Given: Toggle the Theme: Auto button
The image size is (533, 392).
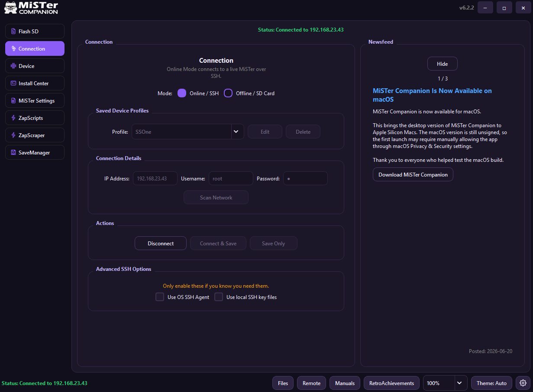Looking at the screenshot, I should pyautogui.click(x=492, y=383).
